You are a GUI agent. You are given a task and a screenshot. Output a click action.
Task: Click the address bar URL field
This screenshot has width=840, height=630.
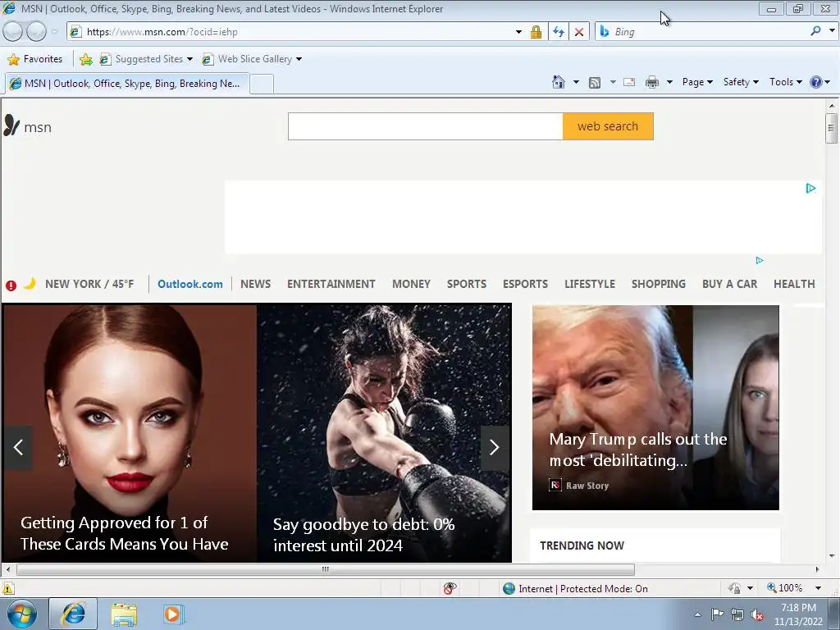coord(290,32)
